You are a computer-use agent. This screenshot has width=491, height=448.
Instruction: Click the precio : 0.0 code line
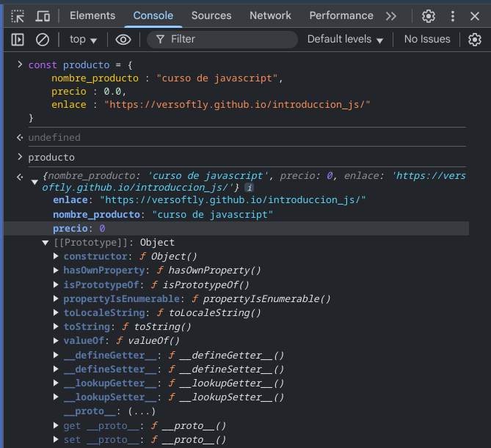tap(89, 92)
